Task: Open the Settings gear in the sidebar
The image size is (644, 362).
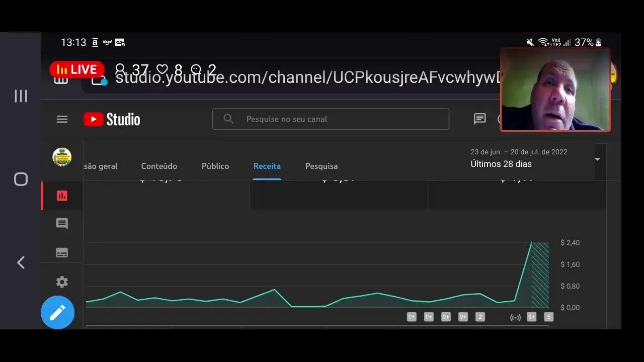Action: [62, 282]
